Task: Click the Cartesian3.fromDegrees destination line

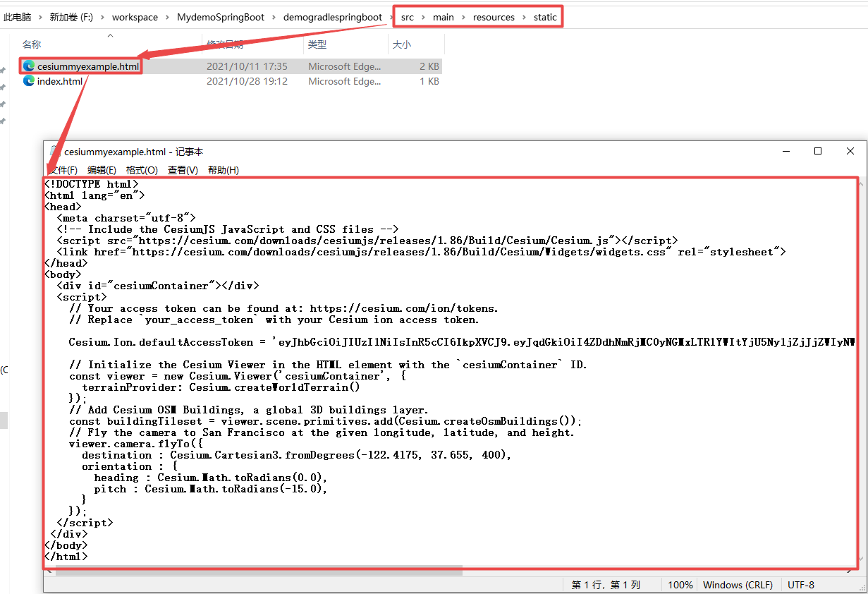Action: (296, 455)
